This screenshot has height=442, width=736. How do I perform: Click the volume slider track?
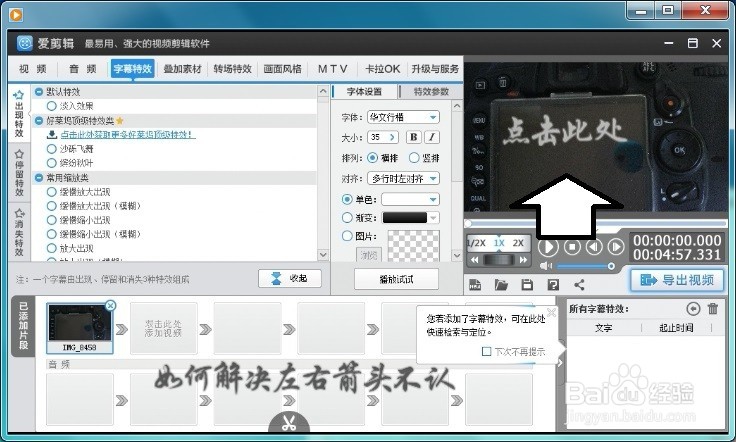[x=584, y=266]
